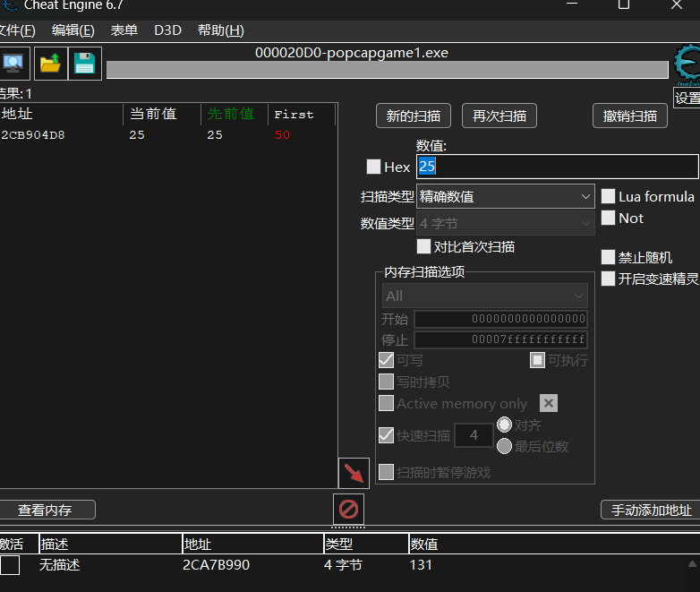Click the 手动添加地址 button

point(651,510)
